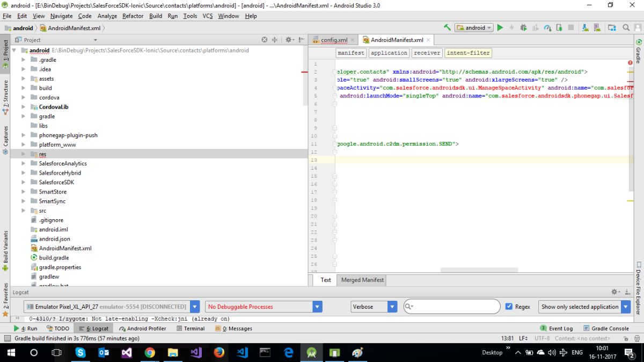The height and width of the screenshot is (362, 644).
Task: Open the File menu
Action: 7,16
